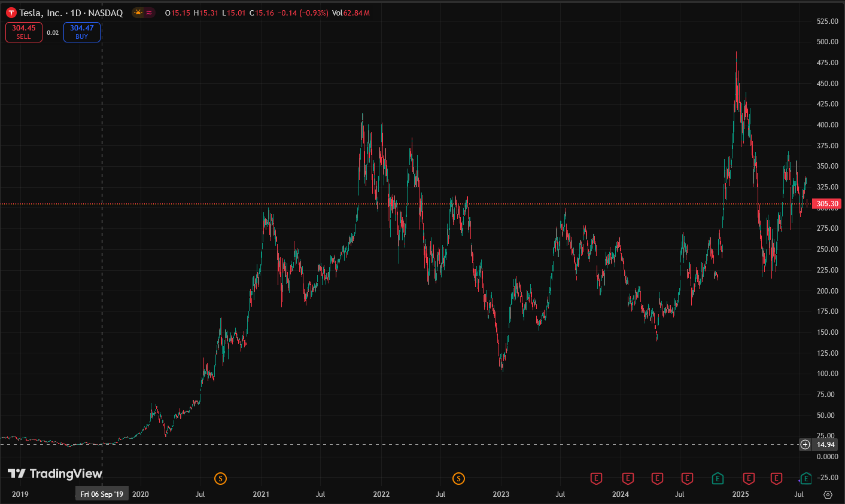The width and height of the screenshot is (845, 504).
Task: Click the 14.94 crosshair price label
Action: (826, 444)
